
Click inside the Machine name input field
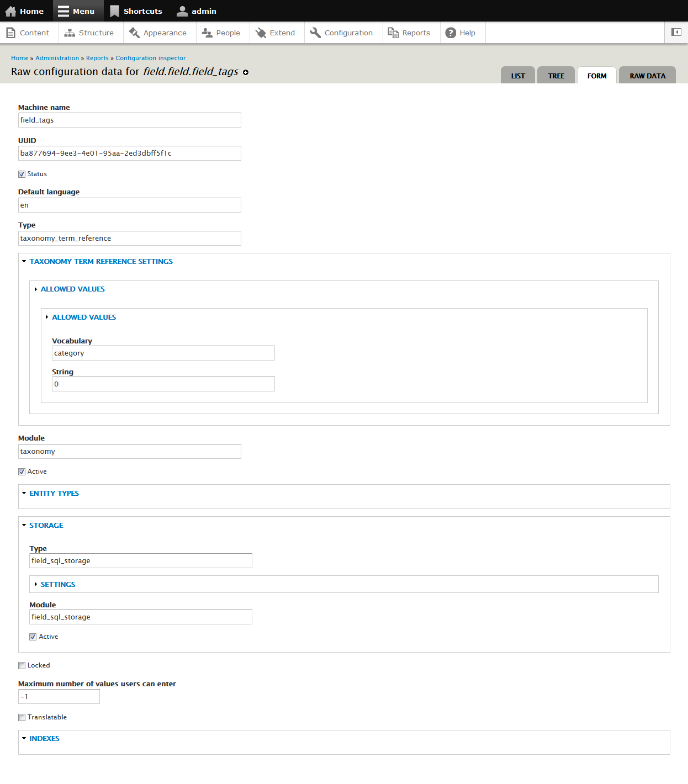tap(129, 120)
